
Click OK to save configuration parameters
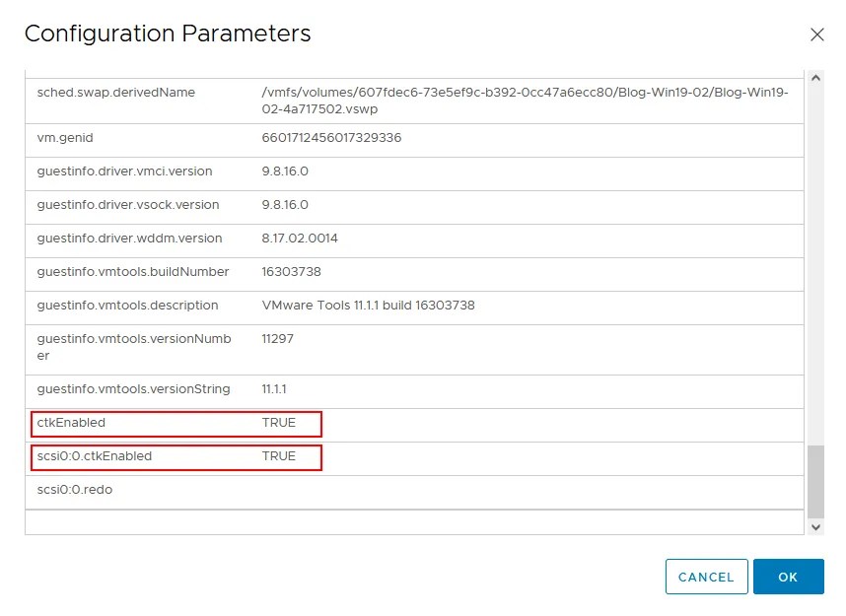(788, 577)
